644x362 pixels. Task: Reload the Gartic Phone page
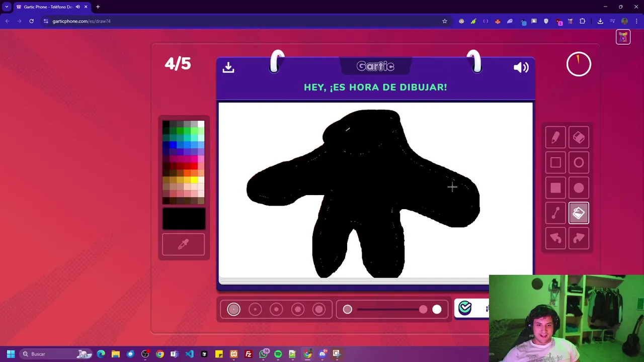point(31,21)
